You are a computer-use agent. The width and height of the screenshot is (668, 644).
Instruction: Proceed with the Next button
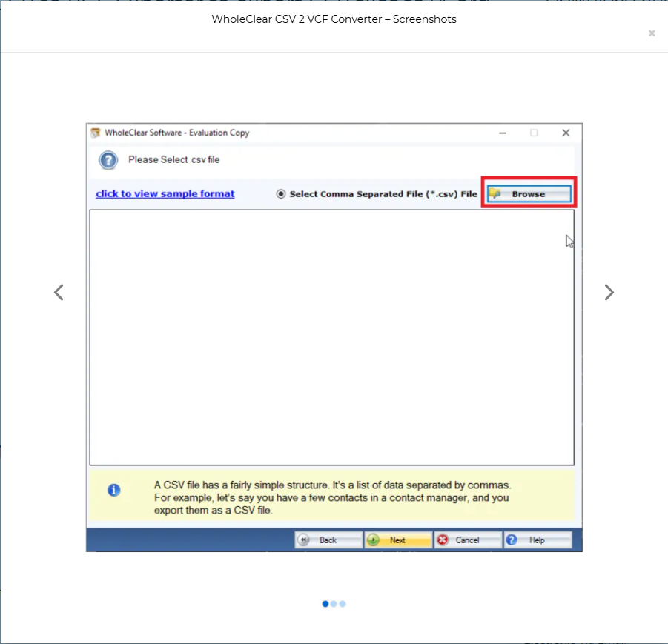[x=398, y=540]
